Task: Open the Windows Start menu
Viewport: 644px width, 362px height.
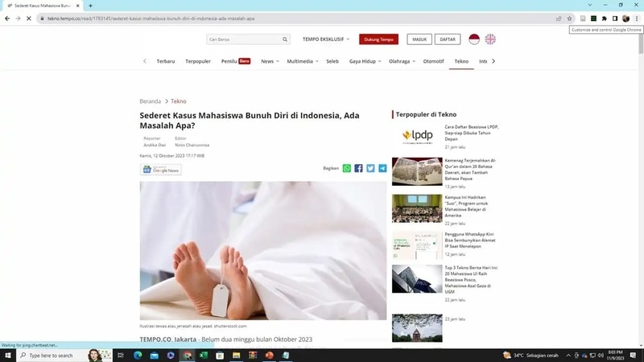Action: (8, 355)
